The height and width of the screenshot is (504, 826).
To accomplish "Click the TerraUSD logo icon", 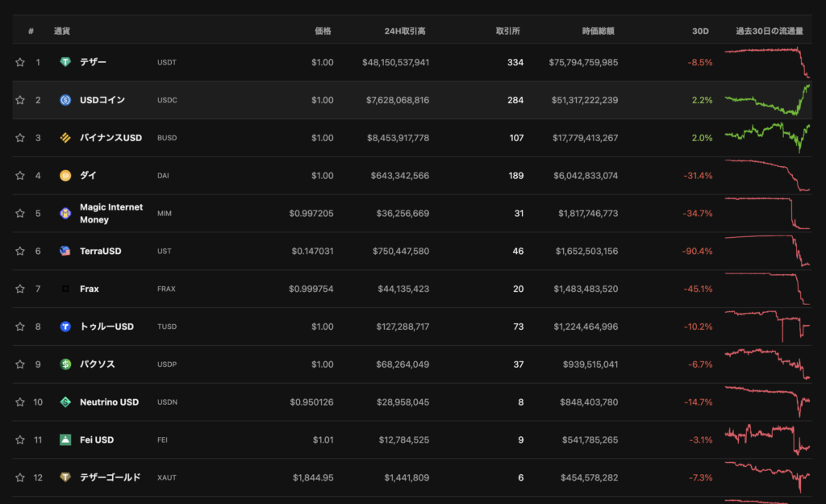I will (x=65, y=252).
